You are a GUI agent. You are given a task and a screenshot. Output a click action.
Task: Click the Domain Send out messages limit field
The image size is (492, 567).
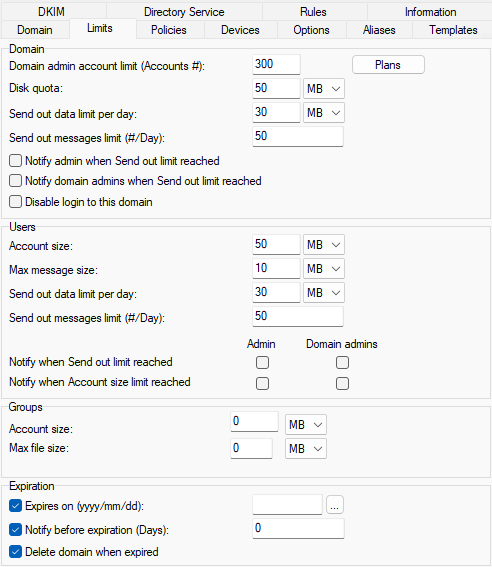coord(298,136)
